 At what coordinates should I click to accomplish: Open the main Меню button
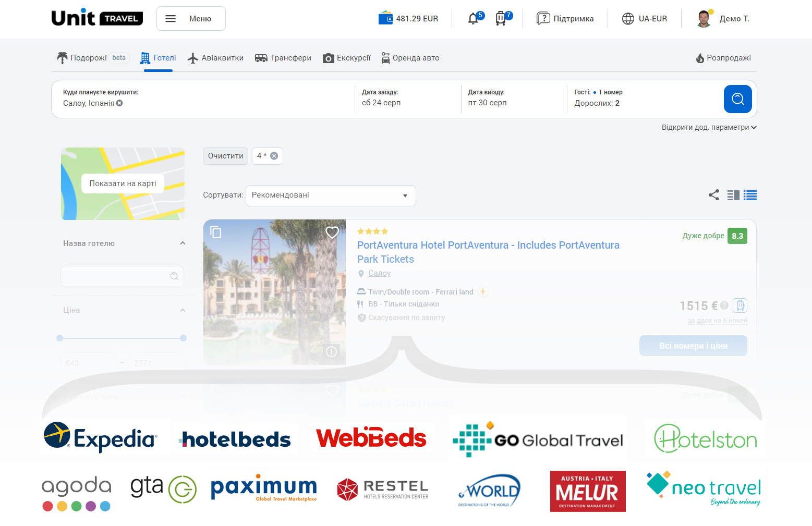click(191, 19)
